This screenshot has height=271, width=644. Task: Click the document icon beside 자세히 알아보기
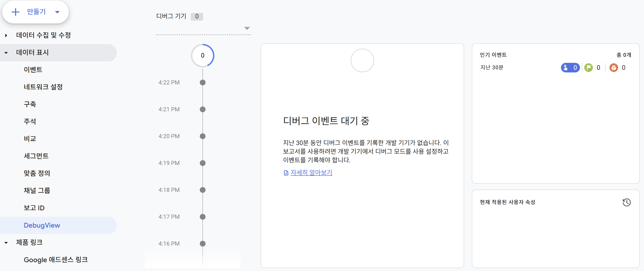click(x=286, y=173)
